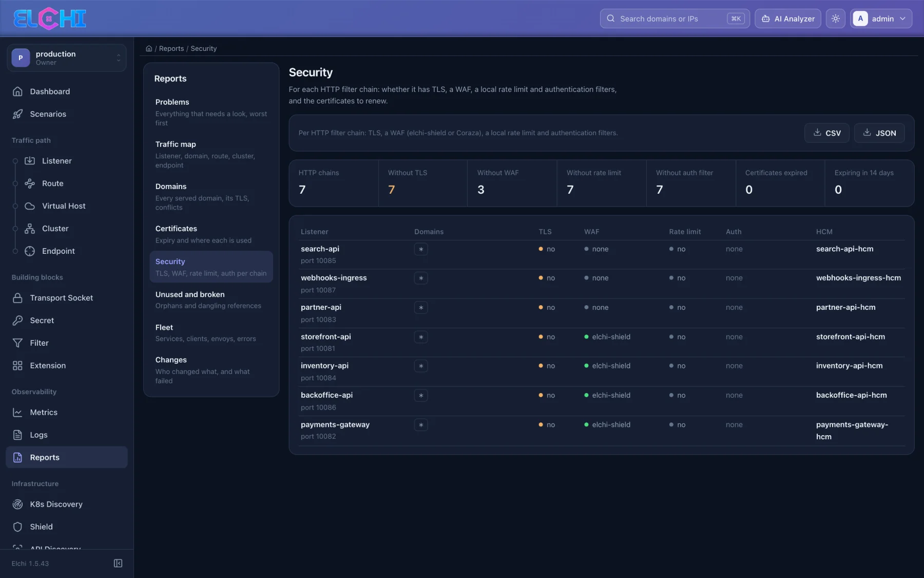
Task: Select the Traffic map report
Action: 211,154
